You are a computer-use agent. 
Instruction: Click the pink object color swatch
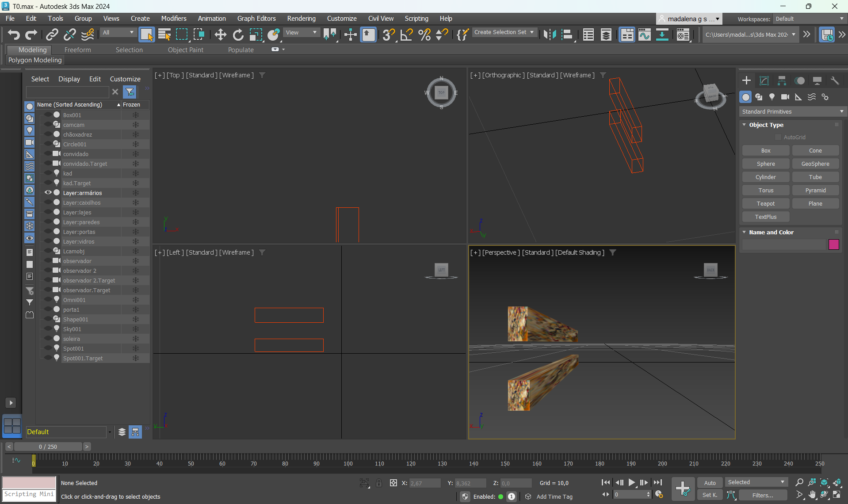click(x=833, y=244)
